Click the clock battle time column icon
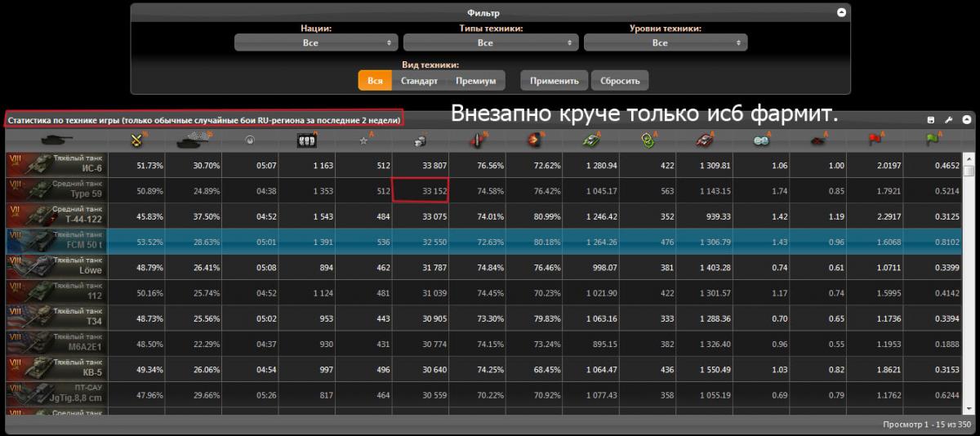Viewport: 980px width, 436px height. [250, 140]
